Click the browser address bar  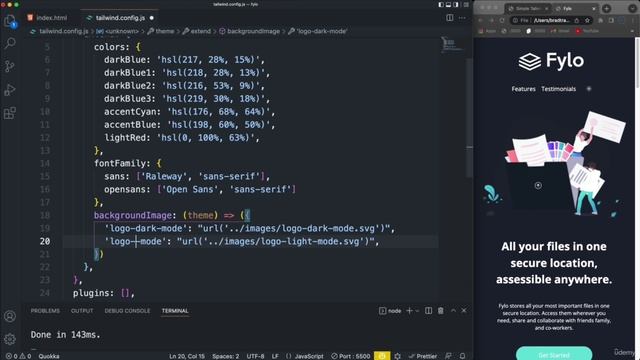551,20
